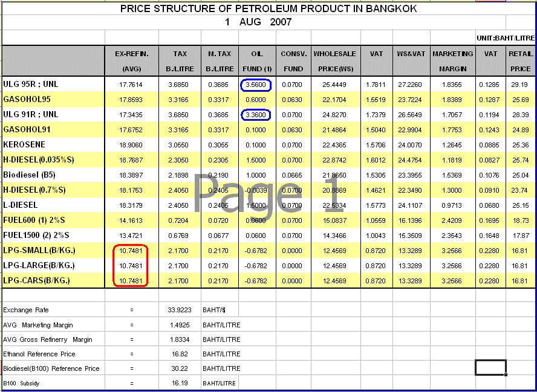Select the FUEL600 retail price 18.73
Viewport: 537px width, 392px height.
[520, 221]
